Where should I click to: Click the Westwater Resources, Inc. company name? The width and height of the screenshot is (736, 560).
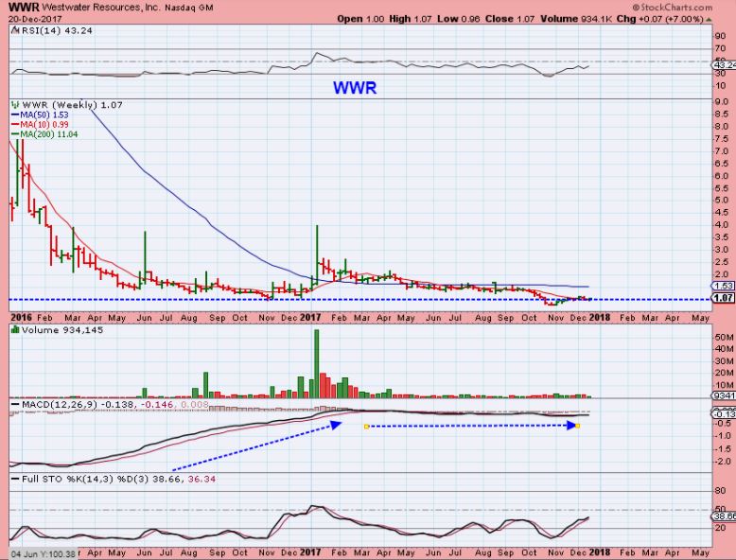point(101,8)
